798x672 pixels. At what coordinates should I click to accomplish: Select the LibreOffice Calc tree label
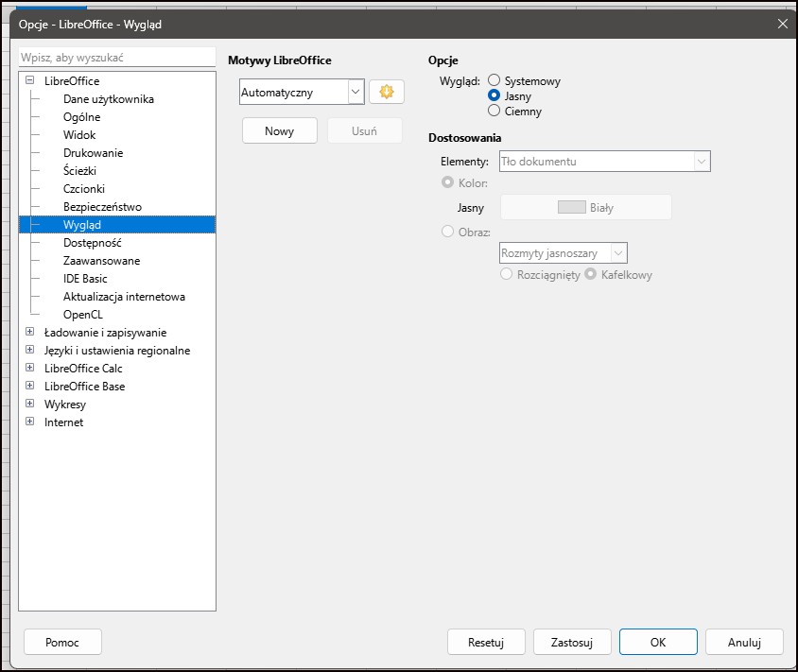point(83,369)
